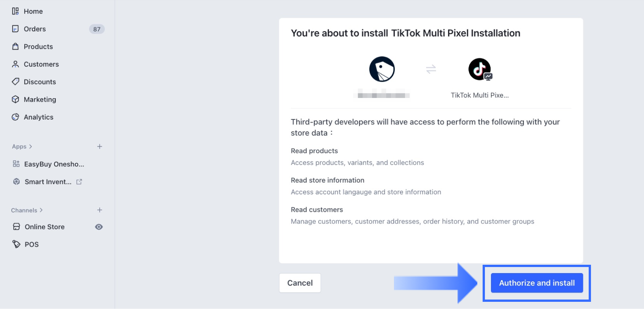
Task: Add a new app with plus icon
Action: (x=100, y=147)
